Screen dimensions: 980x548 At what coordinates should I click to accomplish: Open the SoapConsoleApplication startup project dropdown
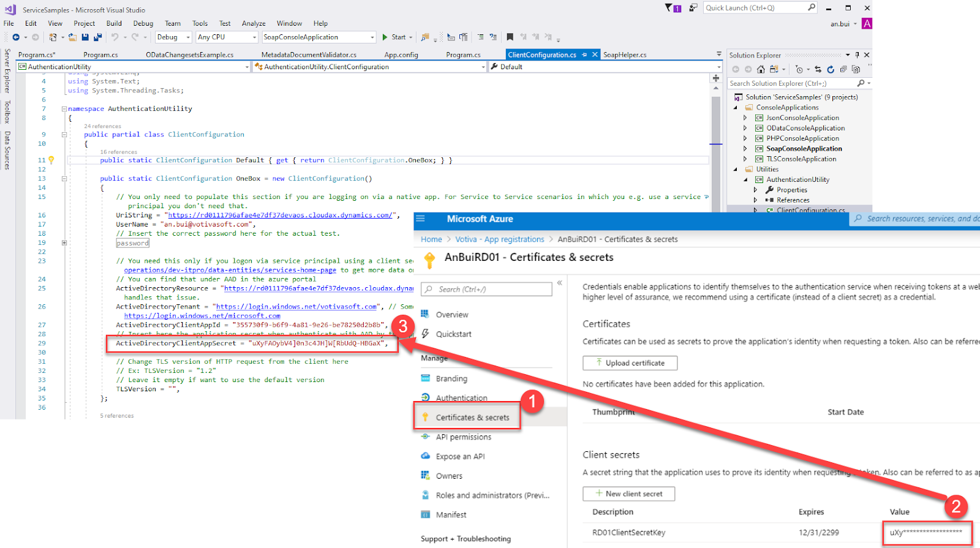point(319,37)
